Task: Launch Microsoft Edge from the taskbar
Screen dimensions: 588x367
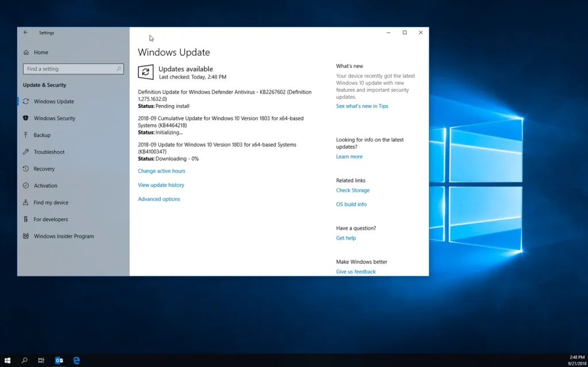Action: (x=76, y=361)
